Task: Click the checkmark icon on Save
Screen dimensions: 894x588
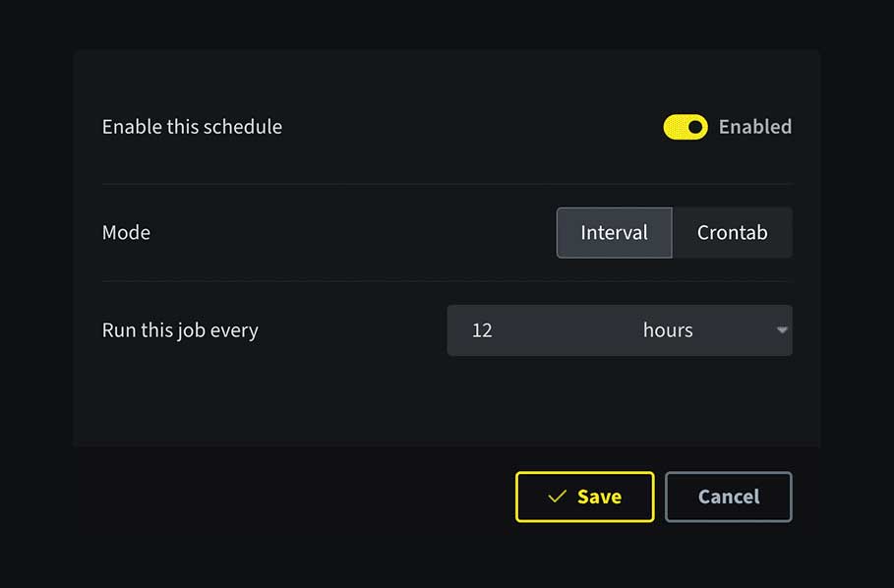Action: click(x=557, y=497)
